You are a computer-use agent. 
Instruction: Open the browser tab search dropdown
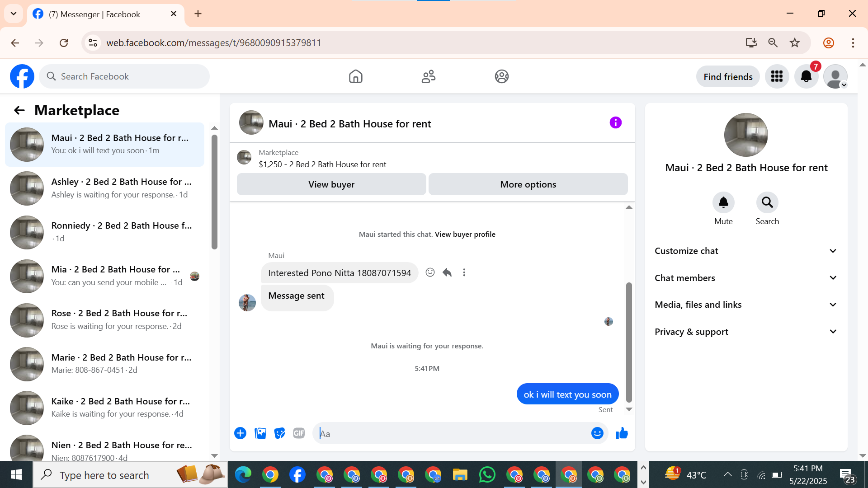click(x=14, y=14)
